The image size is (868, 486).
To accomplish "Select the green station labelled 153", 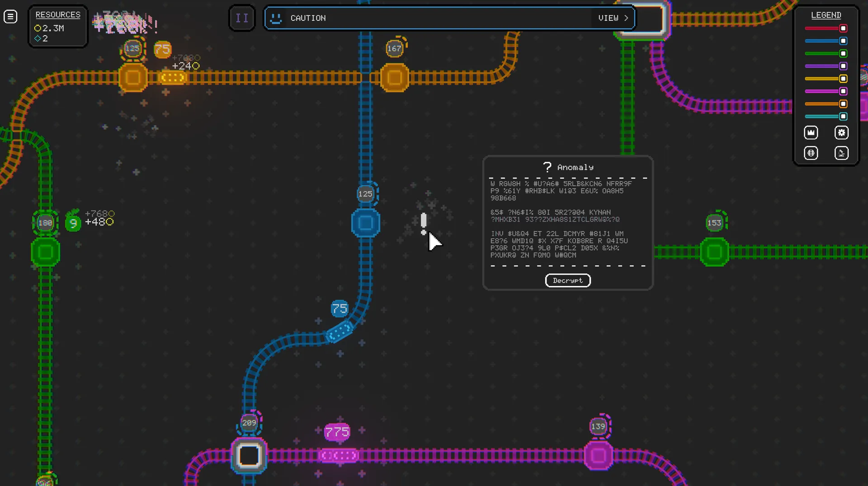I will [x=714, y=252].
